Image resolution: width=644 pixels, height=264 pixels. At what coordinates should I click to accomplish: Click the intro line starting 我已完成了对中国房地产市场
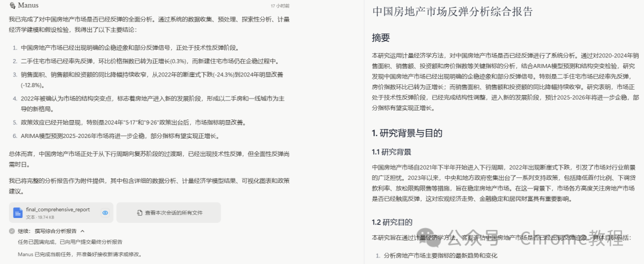point(150,24)
